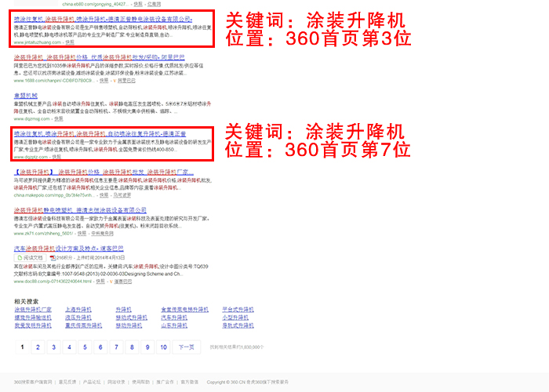Viewport: 549px width, 392px height.
Task: Go to results page 3
Action: (x=53, y=347)
